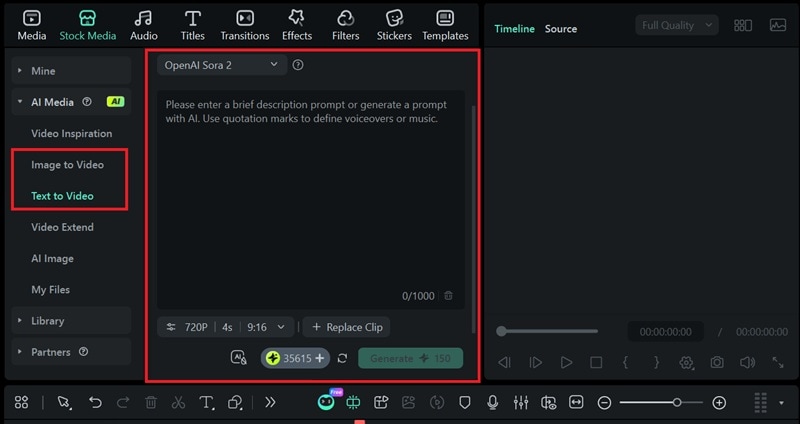Select Video Inspiration in sidebar
This screenshot has width=800, height=424.
[x=71, y=134]
